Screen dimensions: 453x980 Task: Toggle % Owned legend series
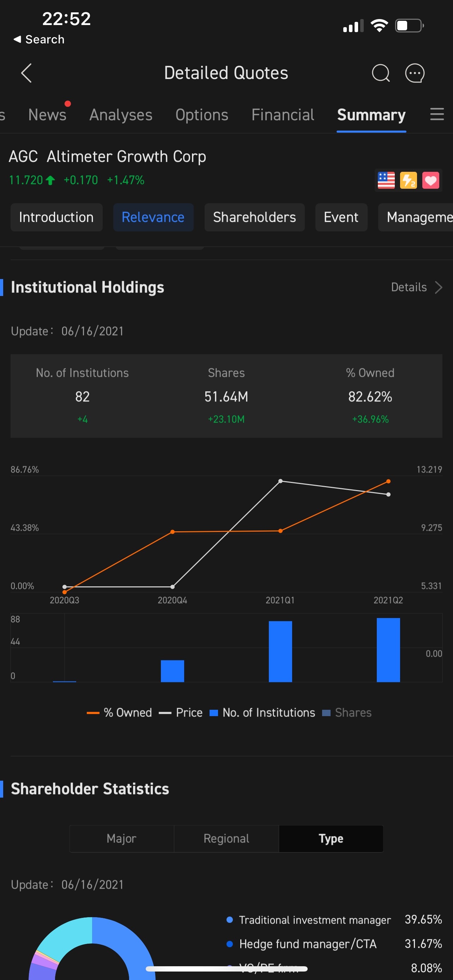point(119,713)
